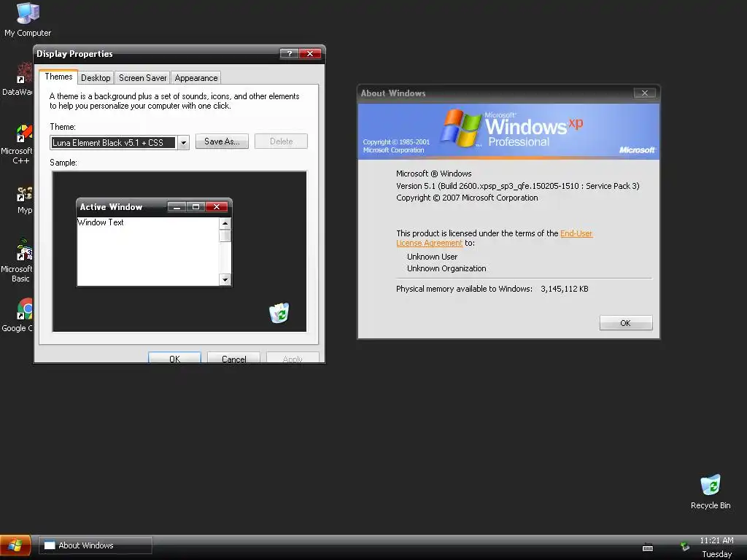This screenshot has width=747, height=560.
Task: Click the keyboard tray icon
Action: [x=648, y=548]
